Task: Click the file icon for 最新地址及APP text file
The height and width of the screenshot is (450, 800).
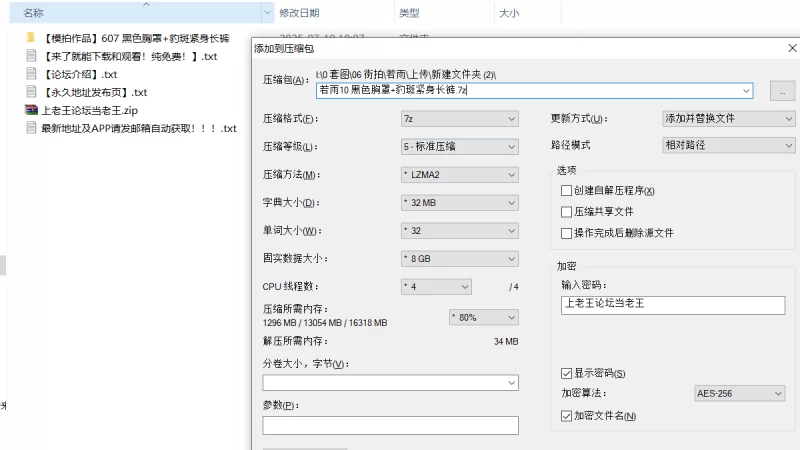Action: coord(32,128)
